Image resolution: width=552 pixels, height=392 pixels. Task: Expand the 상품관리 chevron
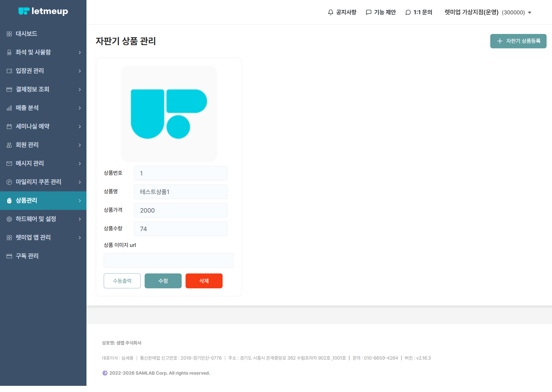pyautogui.click(x=80, y=201)
